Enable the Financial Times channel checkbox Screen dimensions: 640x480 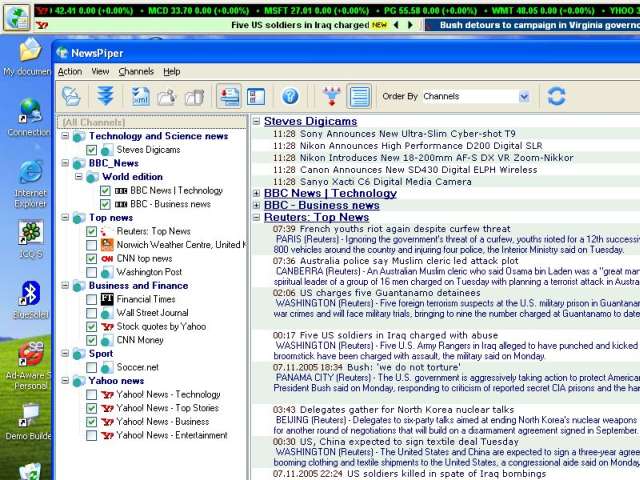pyautogui.click(x=92, y=299)
